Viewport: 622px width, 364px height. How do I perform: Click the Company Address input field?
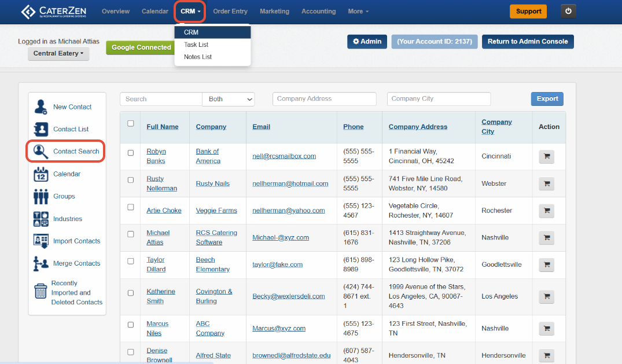point(324,99)
